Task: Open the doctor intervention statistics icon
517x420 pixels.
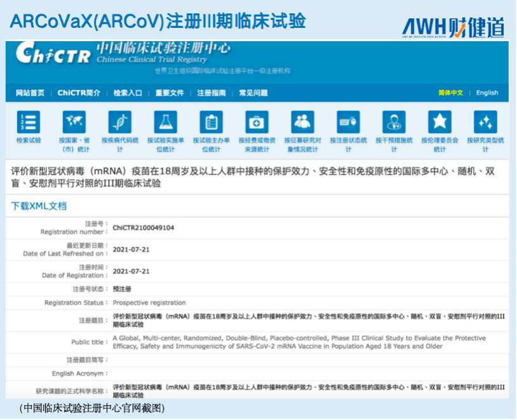Action: (x=394, y=122)
